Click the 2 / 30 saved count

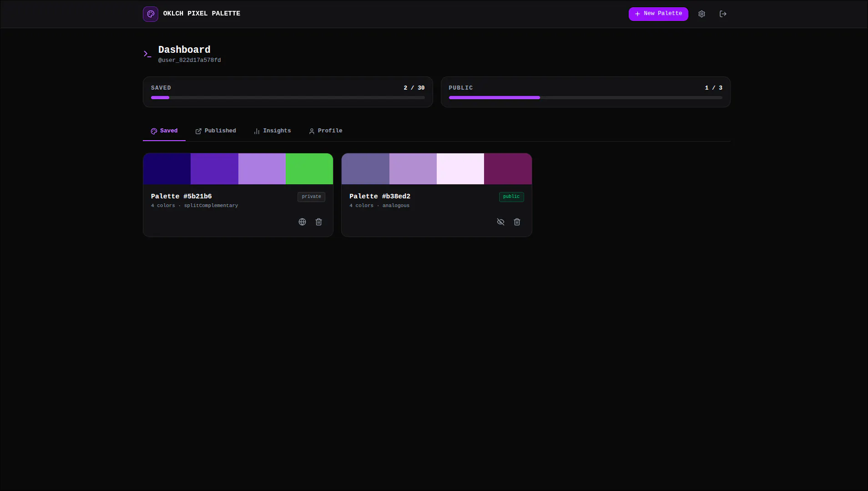click(414, 88)
